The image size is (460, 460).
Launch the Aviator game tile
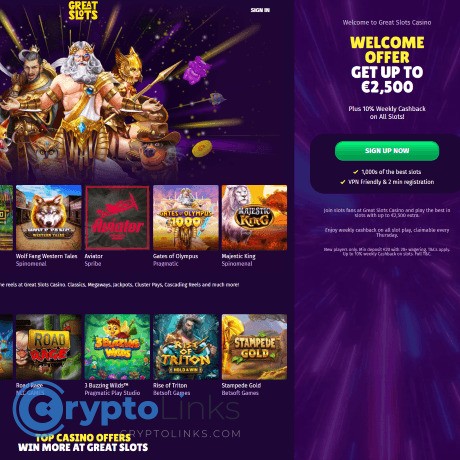pos(117,217)
